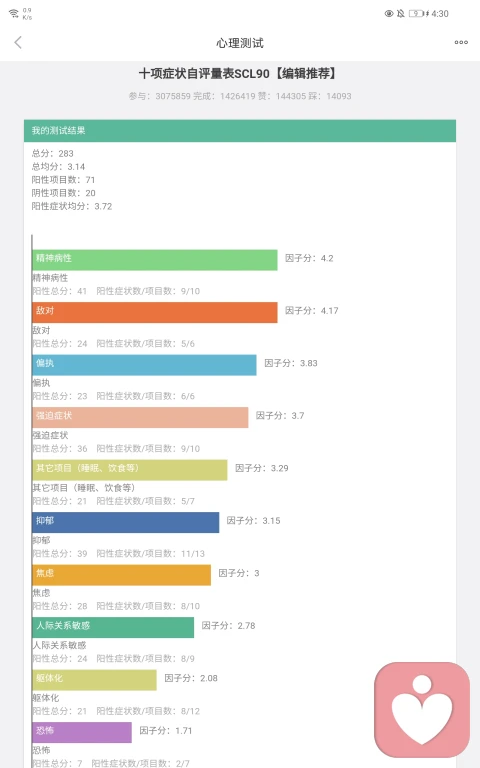The width and height of the screenshot is (480, 768).
Task: Tap the SCL90 test title heading
Action: pos(239,73)
